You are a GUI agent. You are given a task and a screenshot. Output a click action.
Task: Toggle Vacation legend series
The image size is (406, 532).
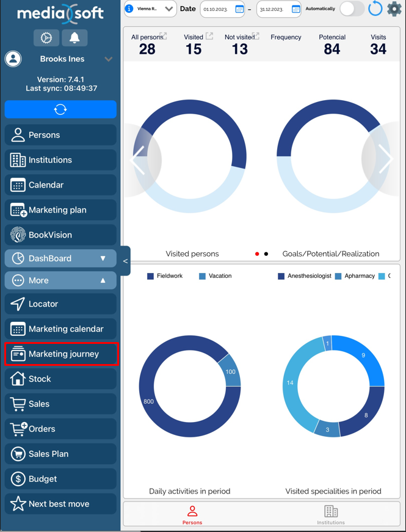tap(215, 276)
